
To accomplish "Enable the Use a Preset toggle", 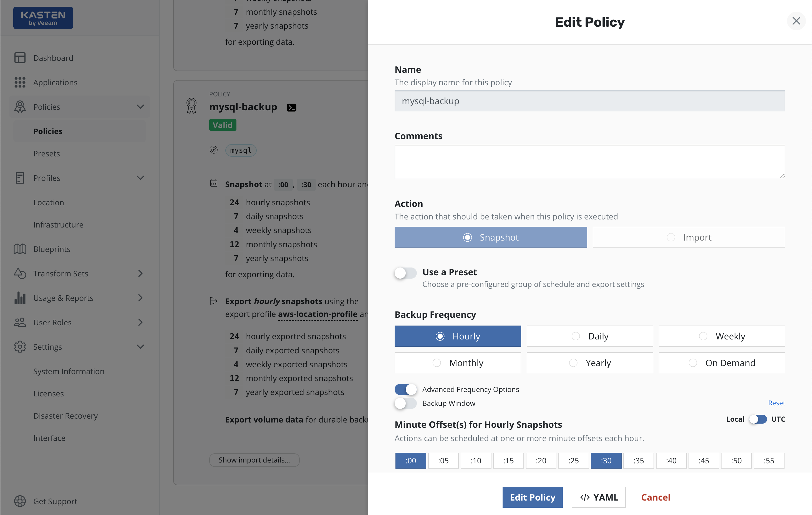I will tap(405, 273).
